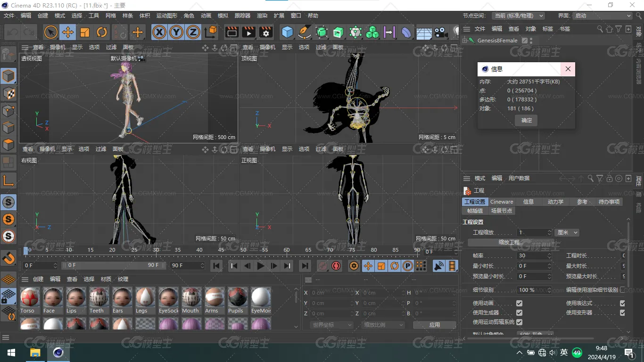Viewport: 644px width, 362px height.
Task: Go to the animation end
Action: click(305, 266)
